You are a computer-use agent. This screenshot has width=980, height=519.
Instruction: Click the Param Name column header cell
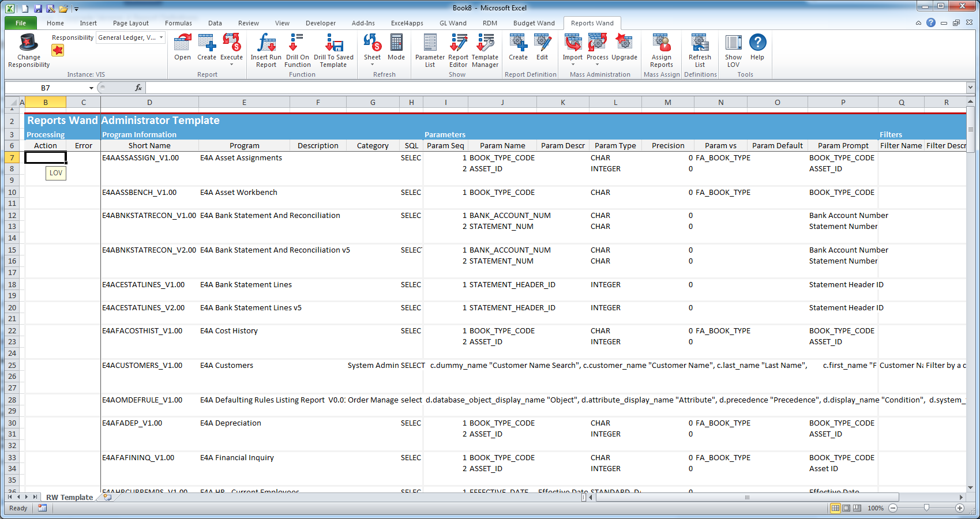pos(502,145)
